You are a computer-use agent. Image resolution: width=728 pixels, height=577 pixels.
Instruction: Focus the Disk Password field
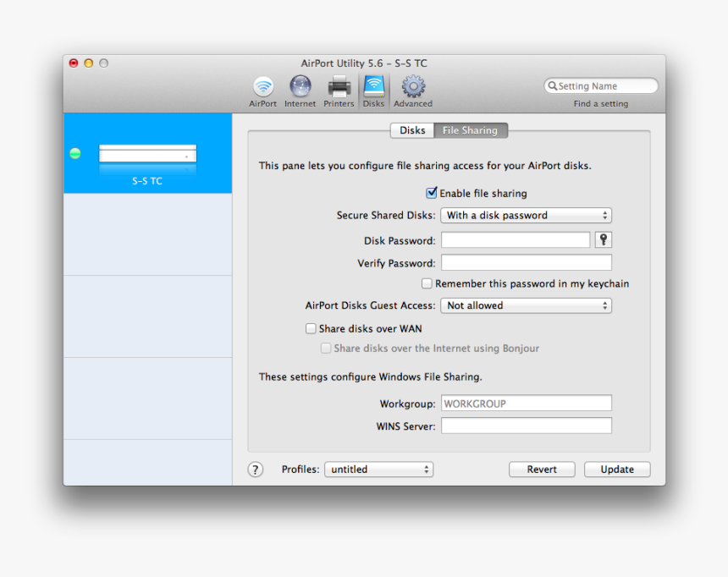pyautogui.click(x=516, y=240)
